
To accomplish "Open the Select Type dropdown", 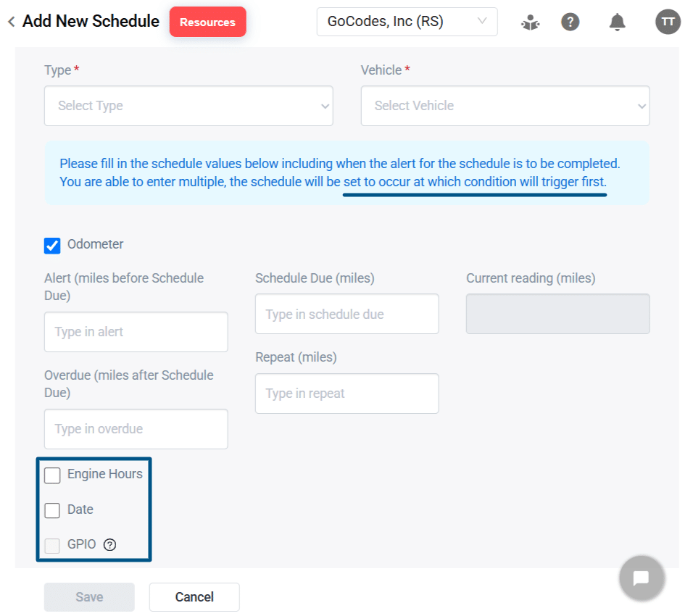I will pos(188,106).
